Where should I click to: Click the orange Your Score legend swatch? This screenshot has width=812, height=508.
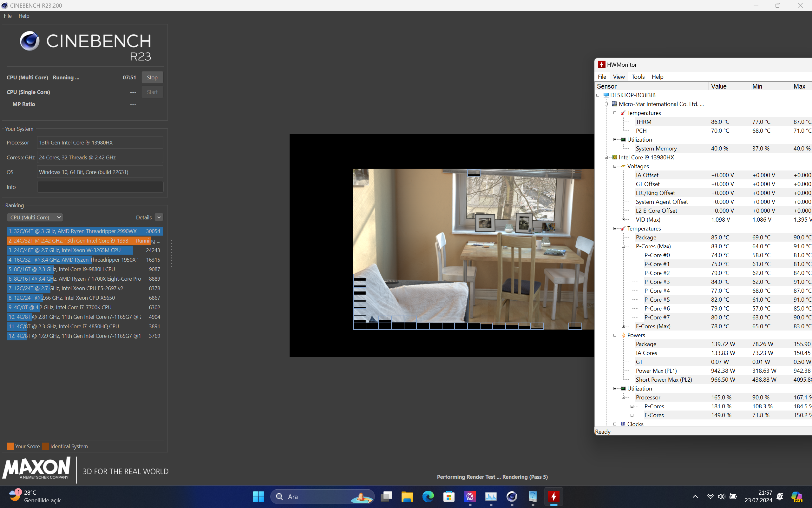point(10,446)
